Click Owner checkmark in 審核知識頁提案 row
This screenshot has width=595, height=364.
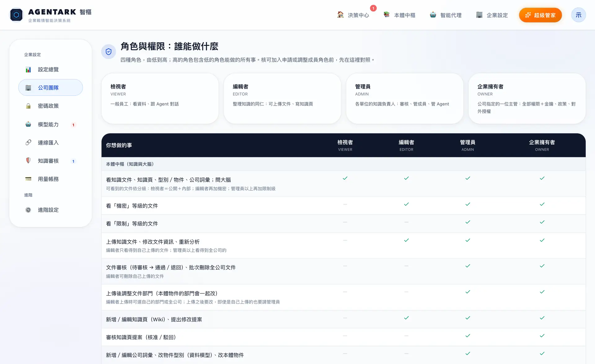coord(542,336)
